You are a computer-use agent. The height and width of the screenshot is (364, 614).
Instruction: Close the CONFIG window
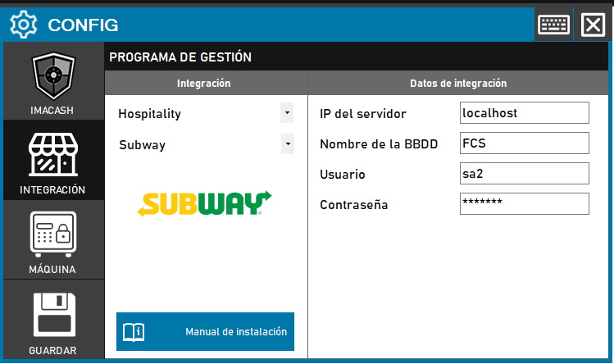coord(592,25)
